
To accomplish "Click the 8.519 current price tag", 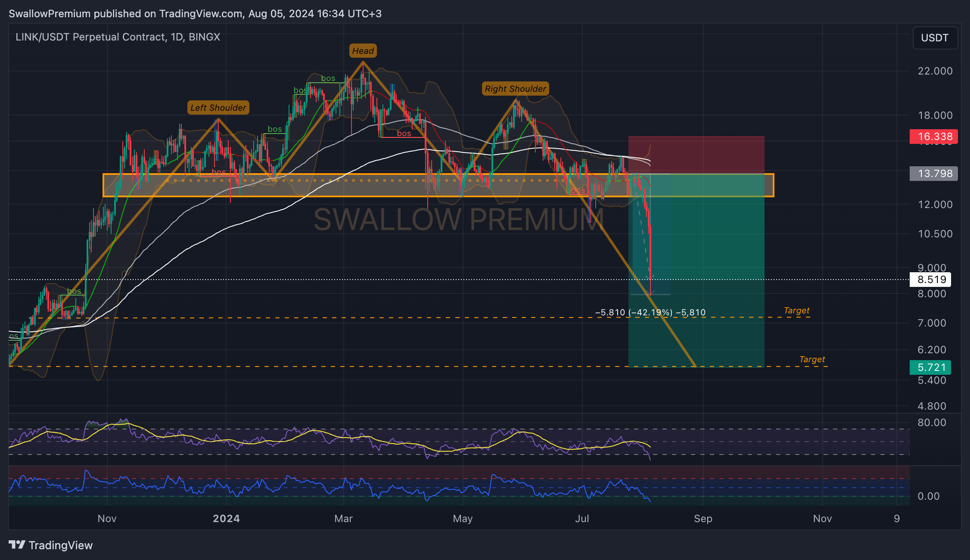I will coord(930,280).
